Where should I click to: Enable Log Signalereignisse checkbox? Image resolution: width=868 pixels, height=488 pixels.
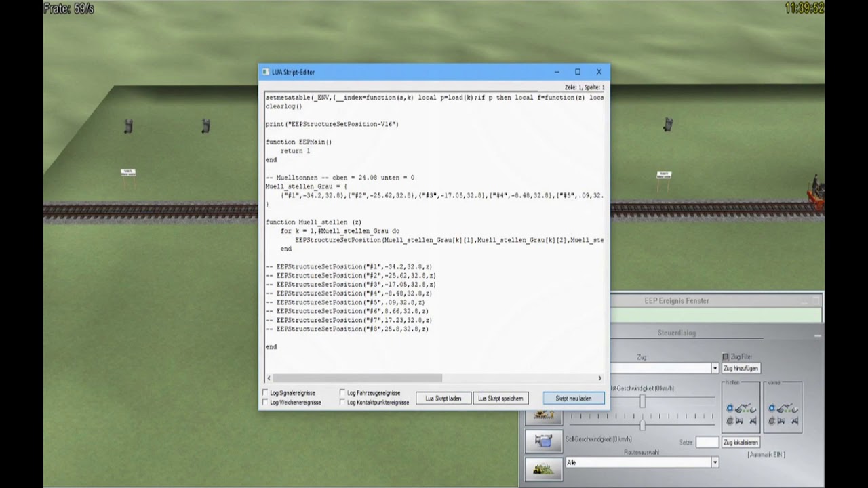(x=266, y=392)
